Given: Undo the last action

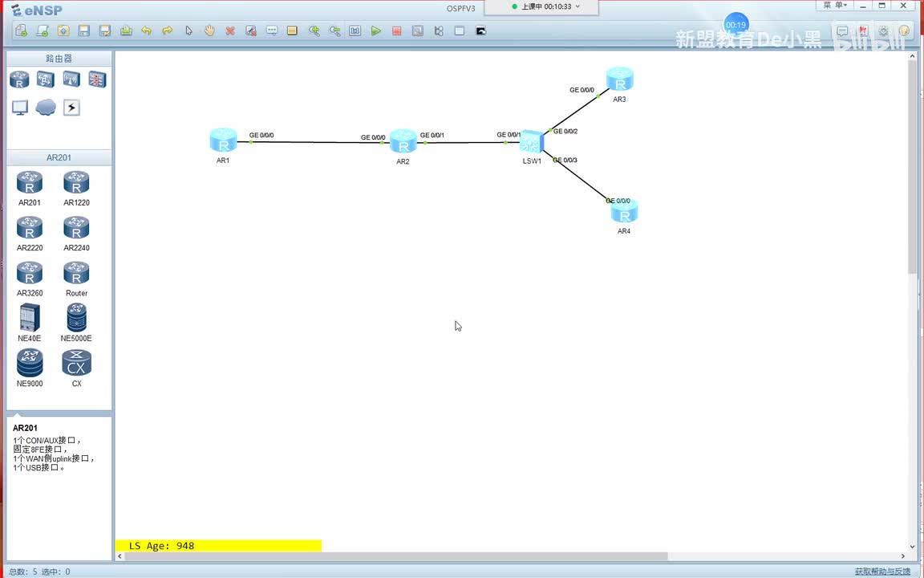Looking at the screenshot, I should click(147, 31).
